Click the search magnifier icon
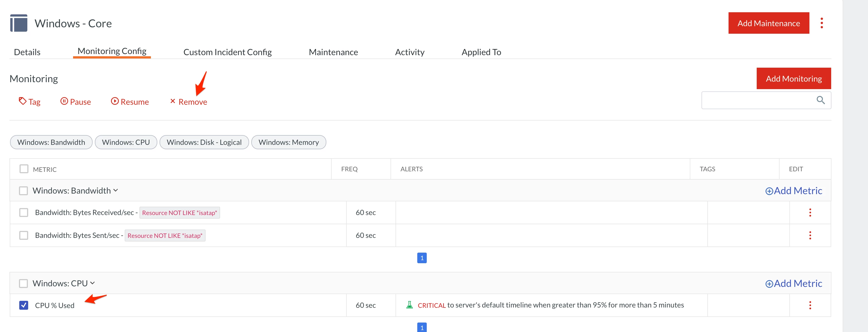868x332 pixels. (x=821, y=100)
